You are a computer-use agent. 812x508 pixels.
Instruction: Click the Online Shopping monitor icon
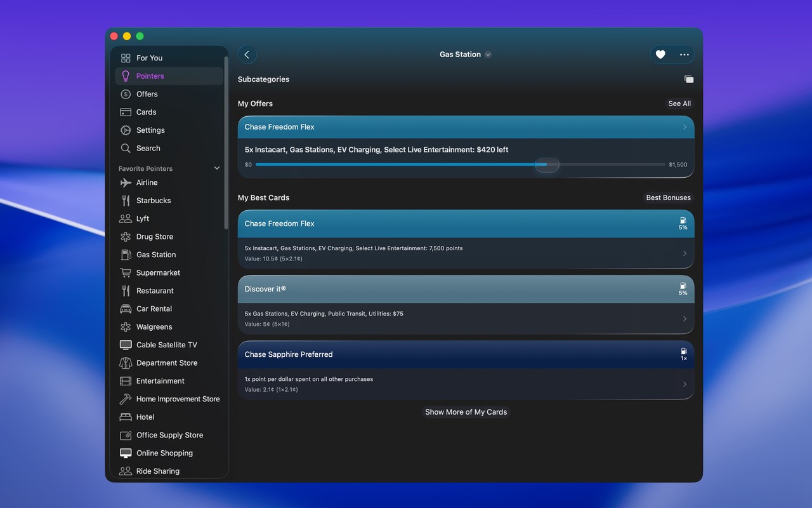(126, 453)
